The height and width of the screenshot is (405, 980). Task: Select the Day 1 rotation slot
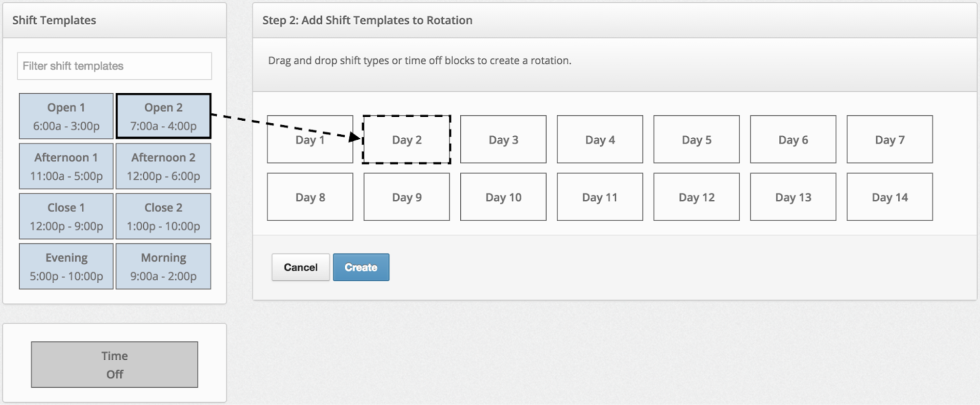[x=310, y=139]
